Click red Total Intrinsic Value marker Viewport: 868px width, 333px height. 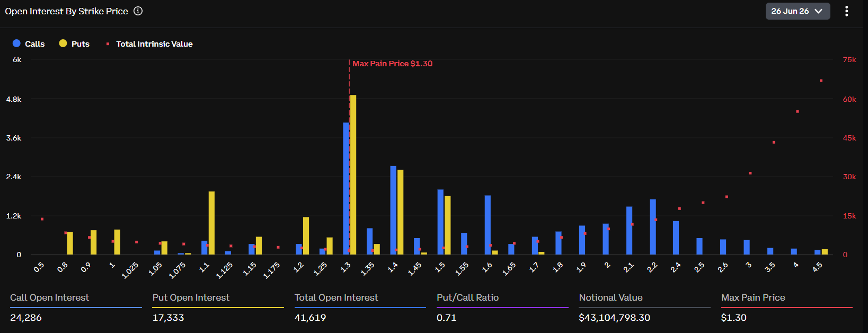(108, 44)
